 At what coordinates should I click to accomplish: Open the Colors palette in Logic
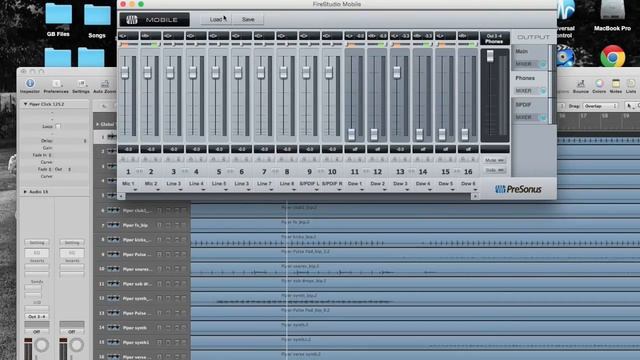tap(599, 86)
